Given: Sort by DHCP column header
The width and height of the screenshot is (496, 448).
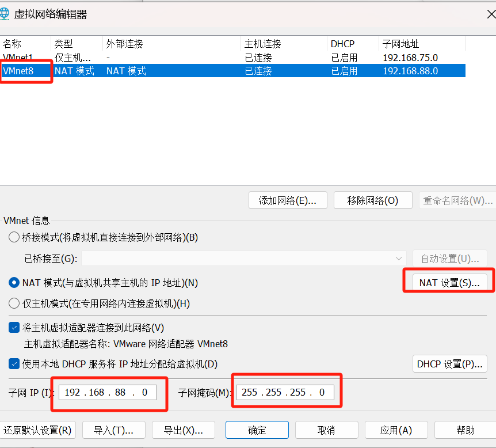Looking at the screenshot, I should pos(353,44).
